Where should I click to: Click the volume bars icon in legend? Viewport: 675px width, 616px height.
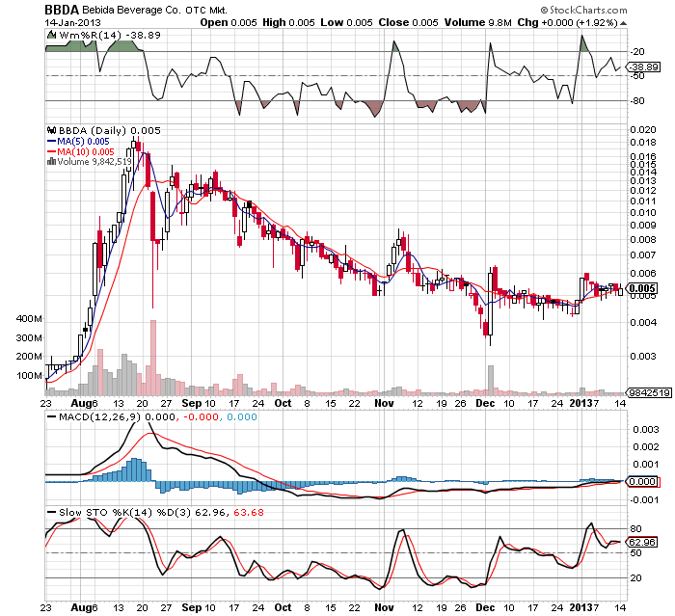51,161
